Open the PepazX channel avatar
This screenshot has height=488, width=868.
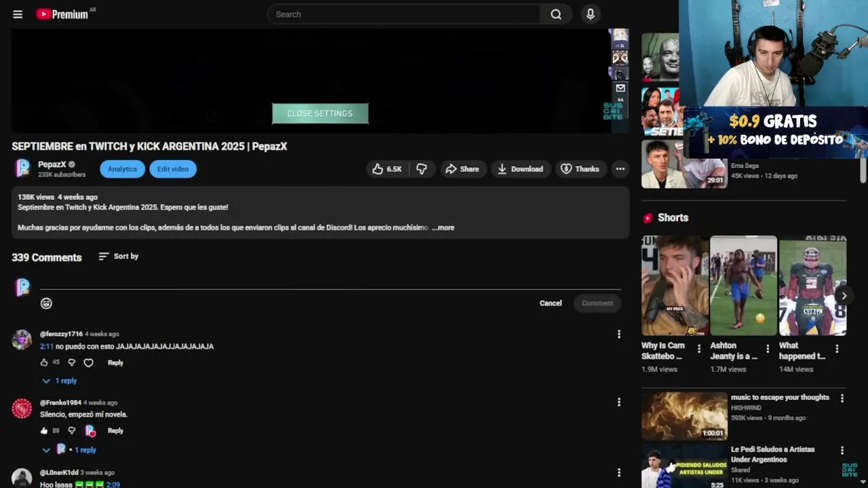tap(22, 168)
